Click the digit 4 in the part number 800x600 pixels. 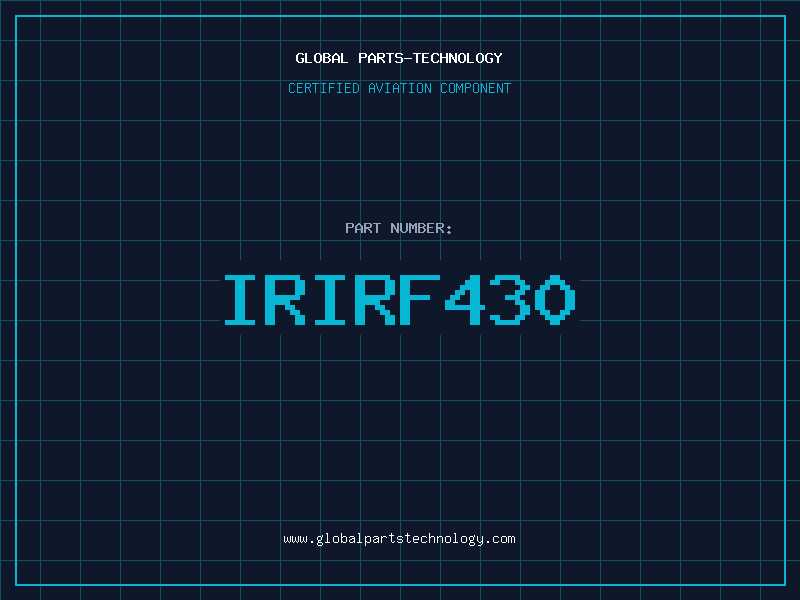[466, 300]
